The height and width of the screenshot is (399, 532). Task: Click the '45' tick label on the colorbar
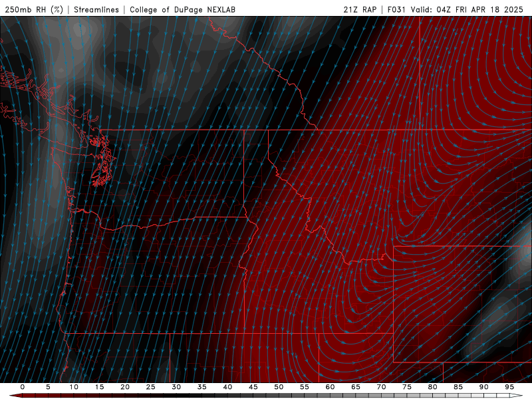(253, 387)
